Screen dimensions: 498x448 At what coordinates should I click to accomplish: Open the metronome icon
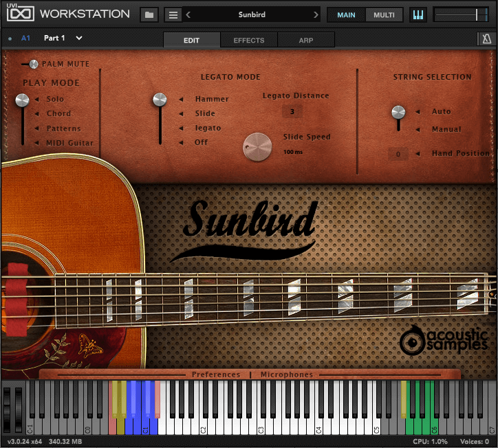486,39
